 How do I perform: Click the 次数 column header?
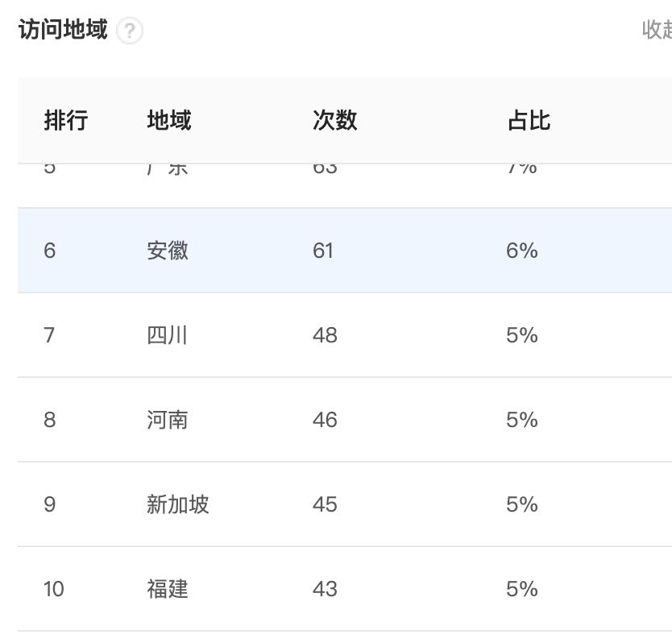click(x=335, y=121)
